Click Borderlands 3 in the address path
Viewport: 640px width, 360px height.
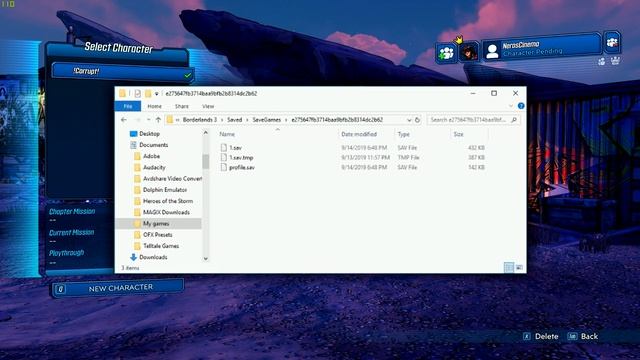(200, 120)
